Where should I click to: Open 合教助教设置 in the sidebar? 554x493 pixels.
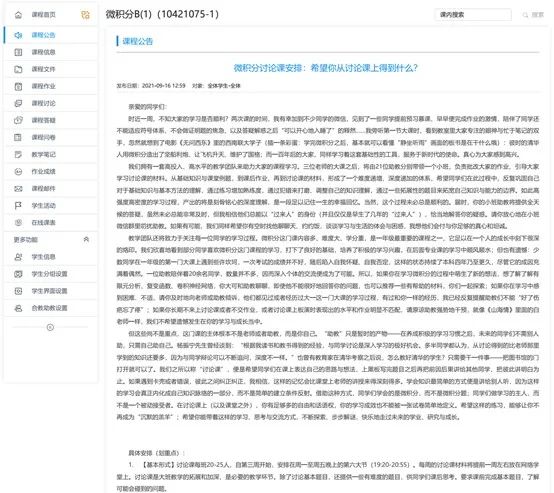[49, 308]
